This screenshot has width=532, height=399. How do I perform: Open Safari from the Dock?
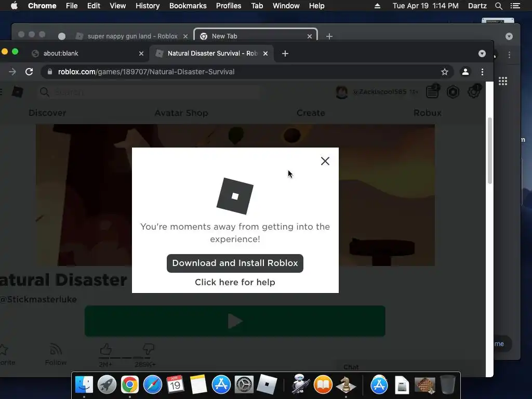point(153,385)
